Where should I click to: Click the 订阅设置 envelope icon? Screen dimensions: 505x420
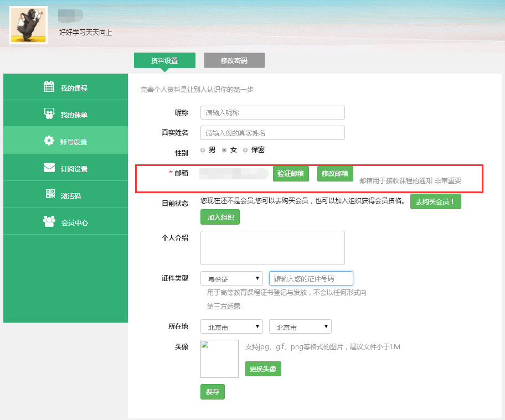48,168
